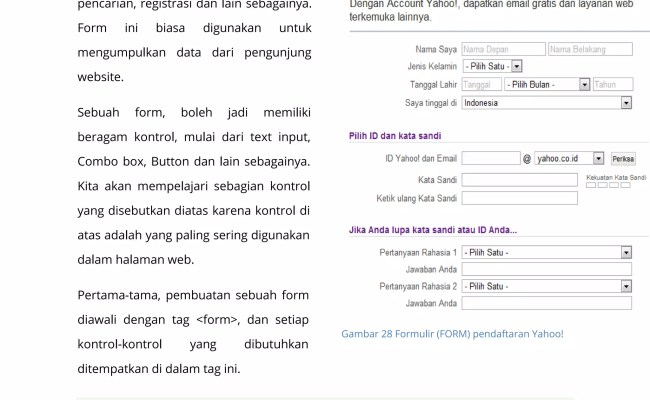
Task: Click the paragraph starting "Pertama-tama, pembuatan sebuah form"
Action: [193, 332]
